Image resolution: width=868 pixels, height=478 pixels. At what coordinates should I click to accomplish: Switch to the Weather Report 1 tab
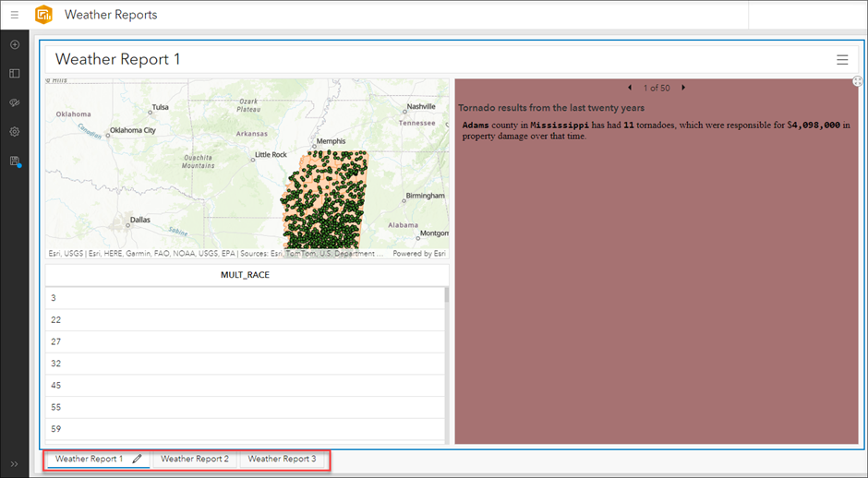coord(90,459)
